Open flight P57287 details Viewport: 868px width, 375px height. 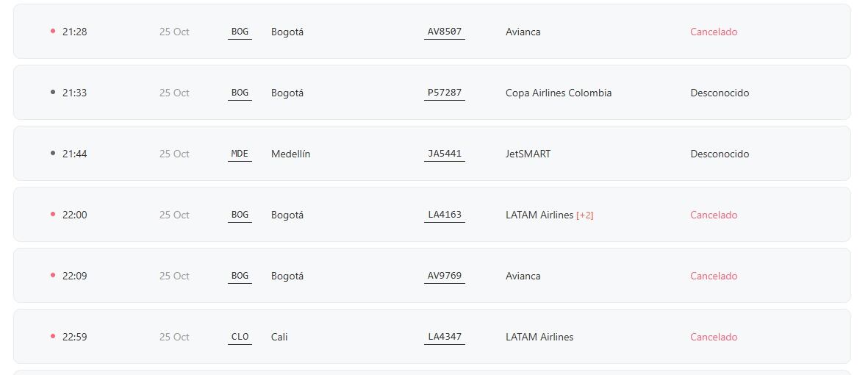click(x=445, y=93)
